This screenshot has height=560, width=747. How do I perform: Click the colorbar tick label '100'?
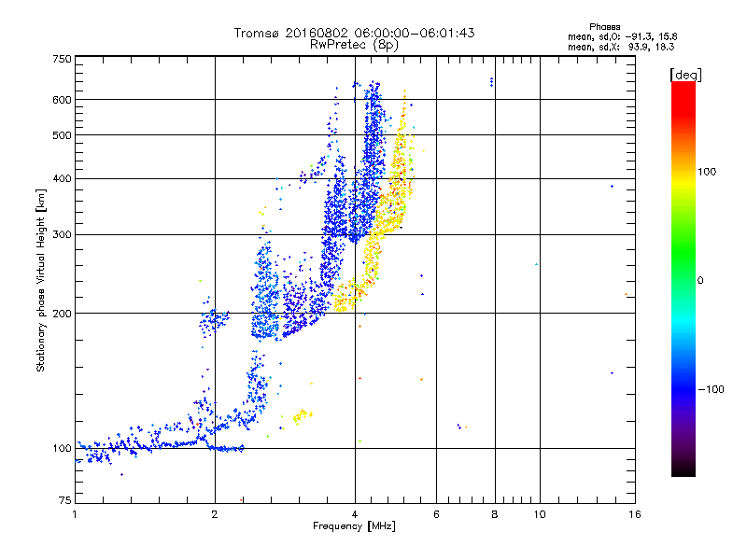pos(707,172)
